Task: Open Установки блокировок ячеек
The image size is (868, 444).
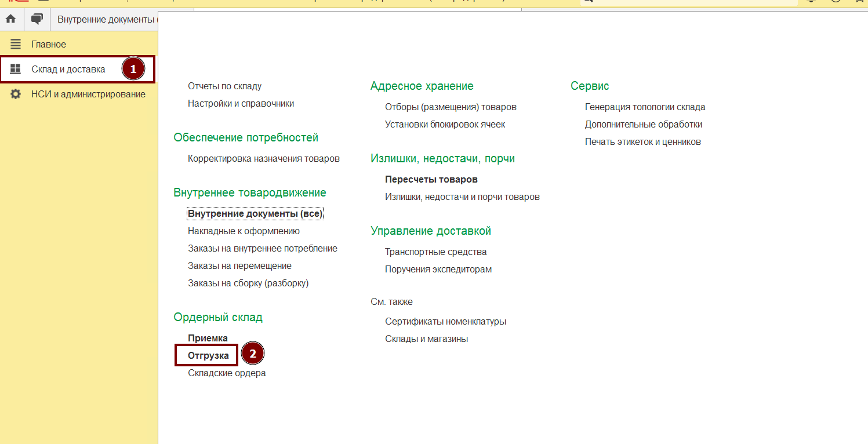Action: click(x=445, y=125)
